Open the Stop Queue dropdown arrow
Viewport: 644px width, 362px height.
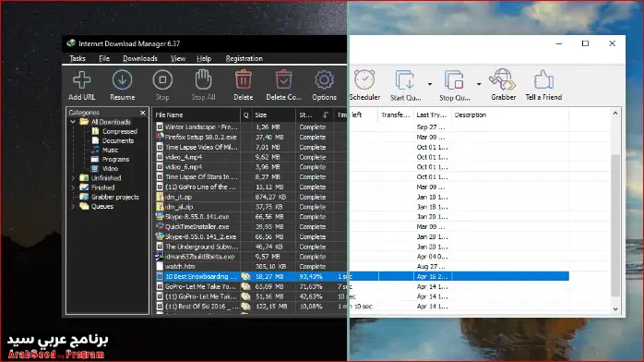pos(479,84)
